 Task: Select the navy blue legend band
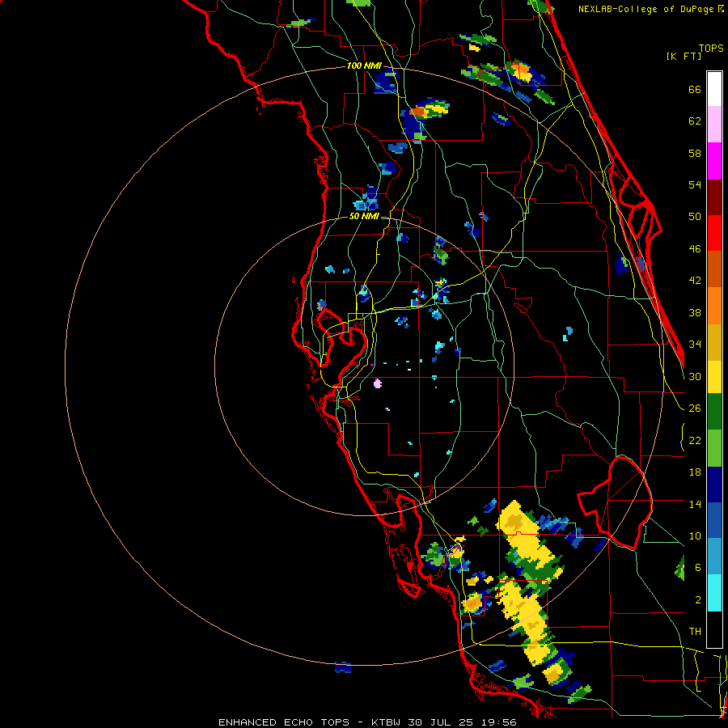(714, 485)
